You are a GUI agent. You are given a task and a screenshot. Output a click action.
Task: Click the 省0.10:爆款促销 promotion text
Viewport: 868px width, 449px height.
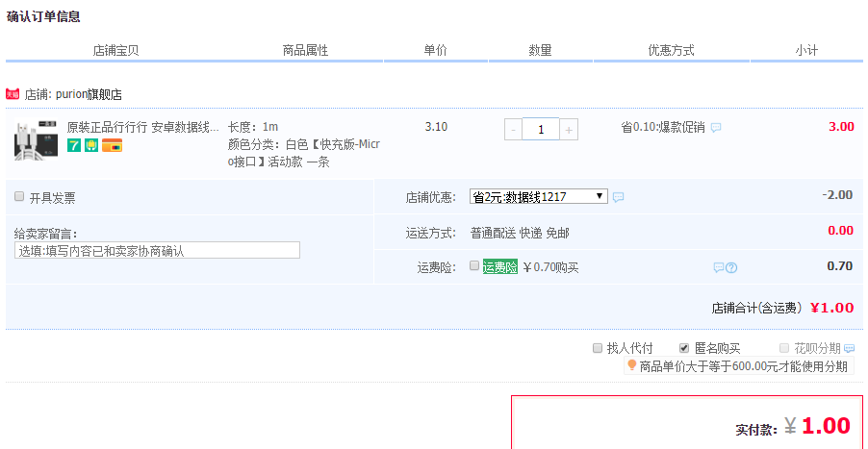(663, 128)
